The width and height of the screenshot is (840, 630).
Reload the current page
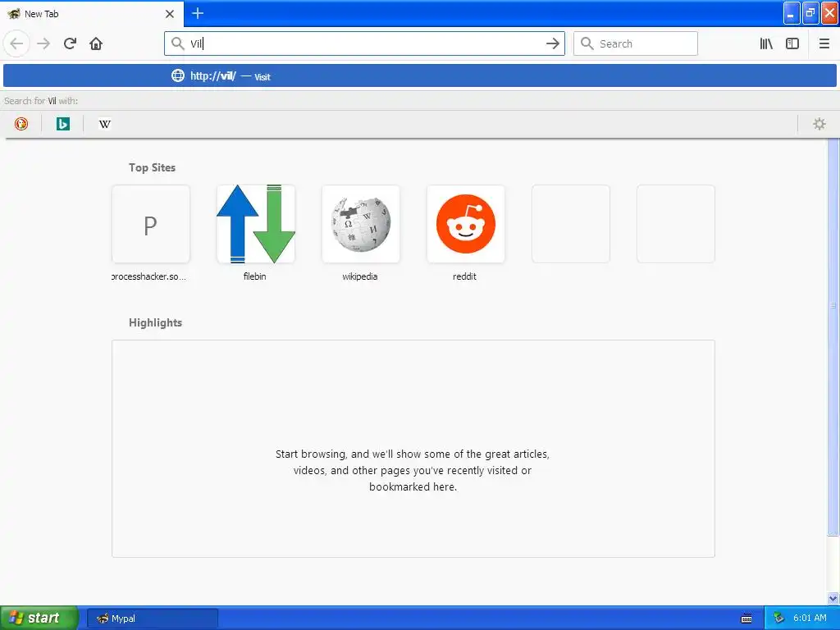coord(70,43)
